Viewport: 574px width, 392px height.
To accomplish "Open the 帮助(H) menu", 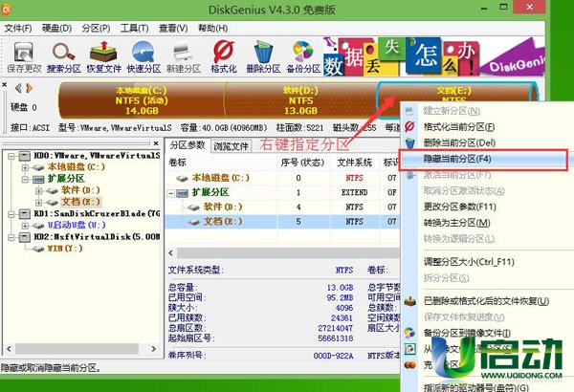I will [212, 28].
